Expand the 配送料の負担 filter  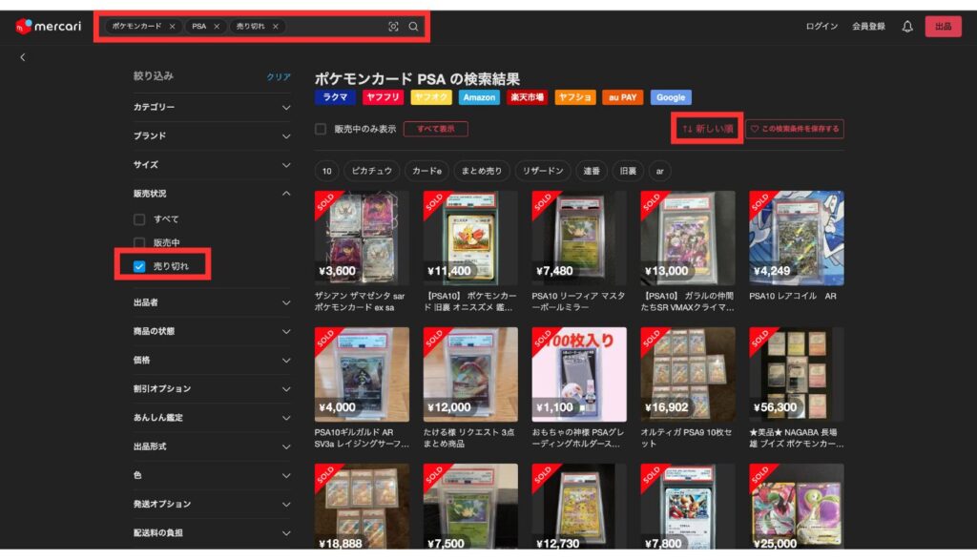[212, 532]
